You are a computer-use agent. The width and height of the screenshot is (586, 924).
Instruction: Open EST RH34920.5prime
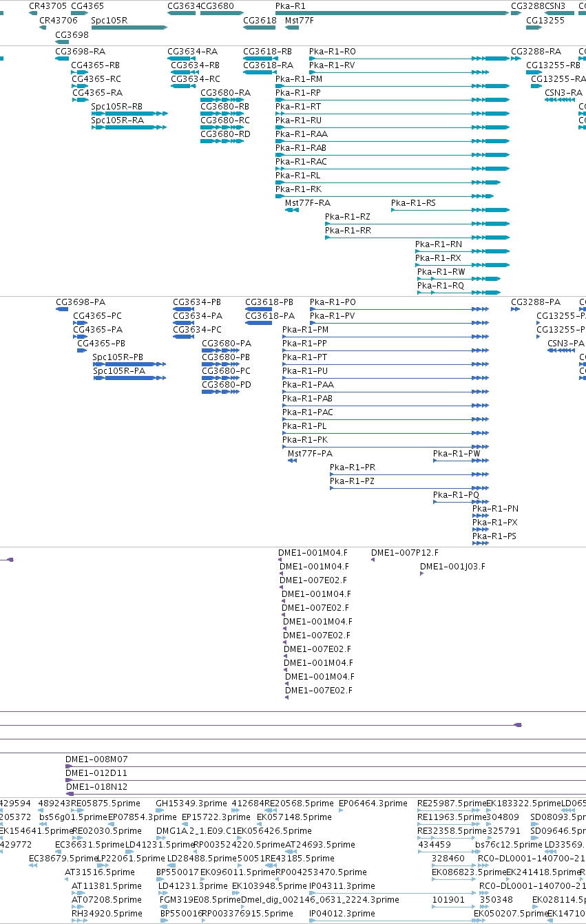click(107, 914)
